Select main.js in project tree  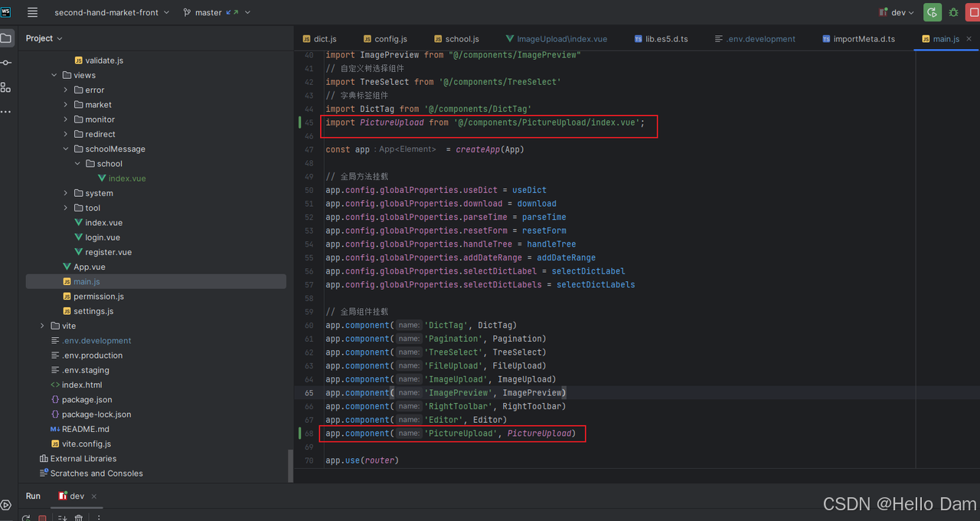pyautogui.click(x=156, y=282)
